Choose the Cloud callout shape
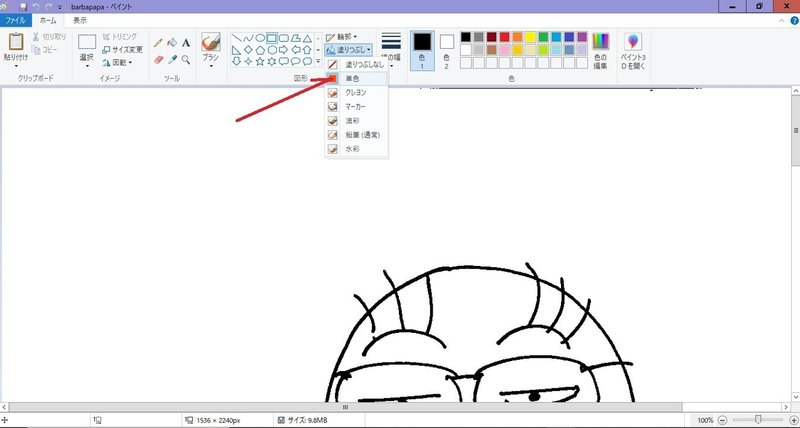This screenshot has height=428, width=800. [x=307, y=61]
